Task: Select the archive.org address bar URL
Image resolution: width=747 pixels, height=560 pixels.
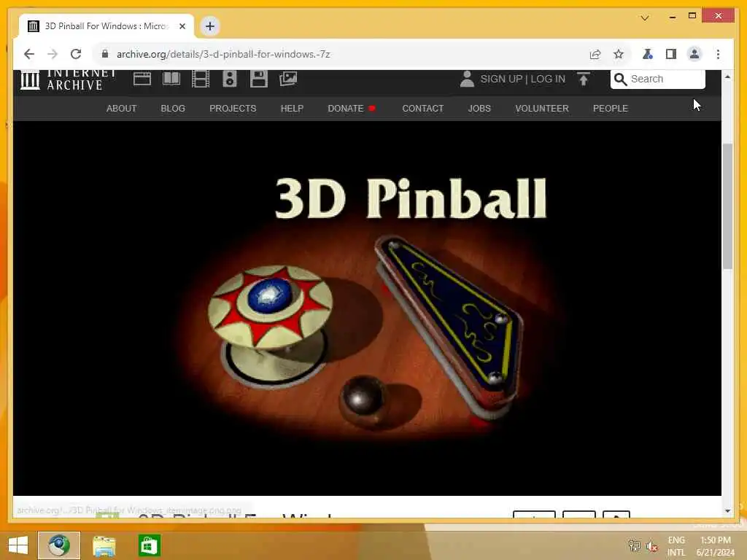Action: pyautogui.click(x=223, y=54)
